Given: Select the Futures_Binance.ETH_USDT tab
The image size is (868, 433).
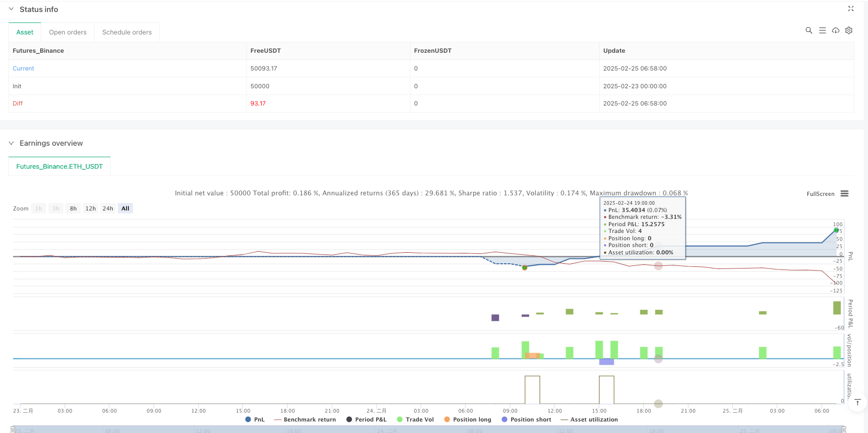Looking at the screenshot, I should point(60,167).
